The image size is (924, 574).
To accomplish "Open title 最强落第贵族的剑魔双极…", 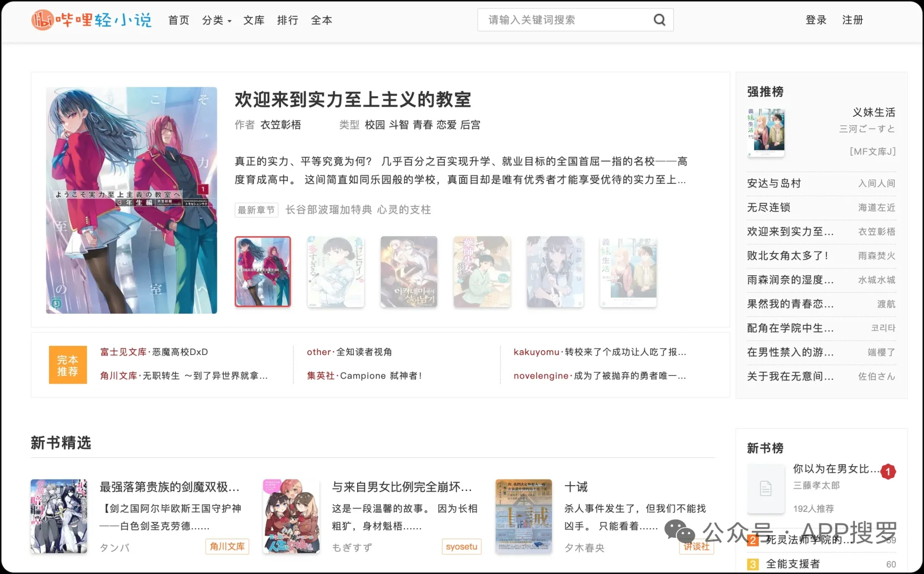I will [x=169, y=487].
